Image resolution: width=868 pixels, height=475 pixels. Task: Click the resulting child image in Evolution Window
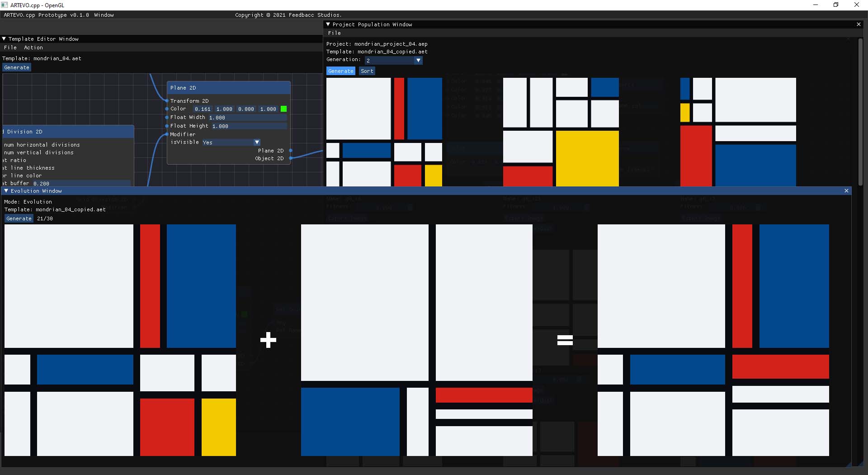pyautogui.click(x=713, y=340)
